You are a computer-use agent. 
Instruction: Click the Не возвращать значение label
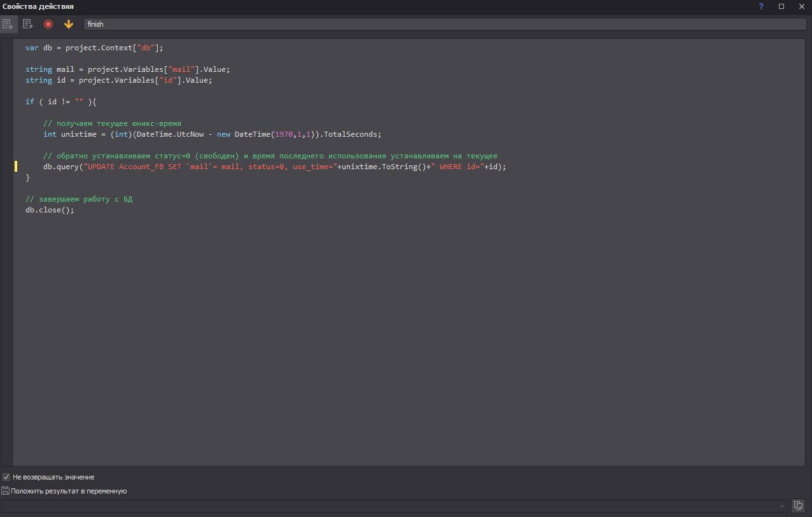53,477
